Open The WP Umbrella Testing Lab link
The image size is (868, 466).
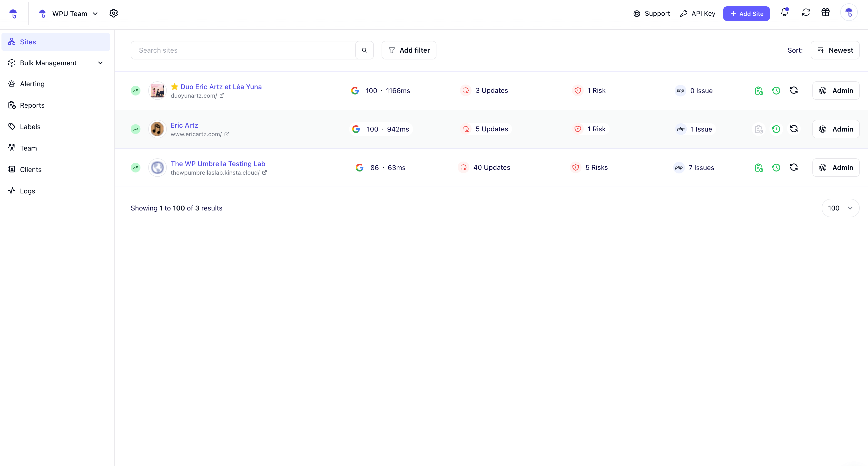218,164
